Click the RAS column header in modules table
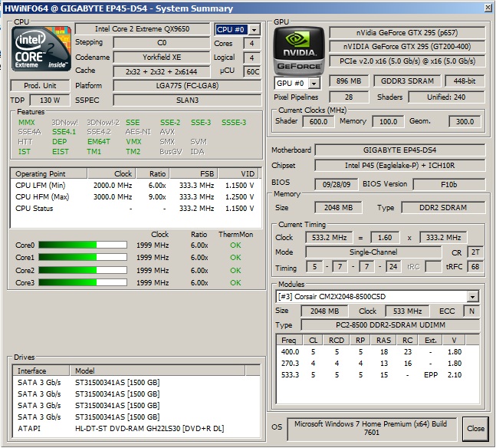496x448 pixels. tap(384, 341)
